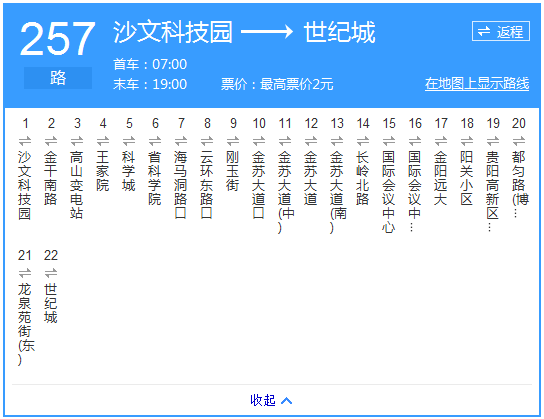The height and width of the screenshot is (419, 544).
Task: Select stop 省科学院
Action: (155, 178)
